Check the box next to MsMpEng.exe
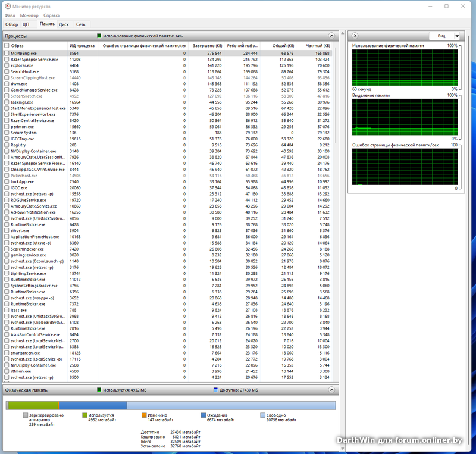Screen dimensions: 476x454 7,54
